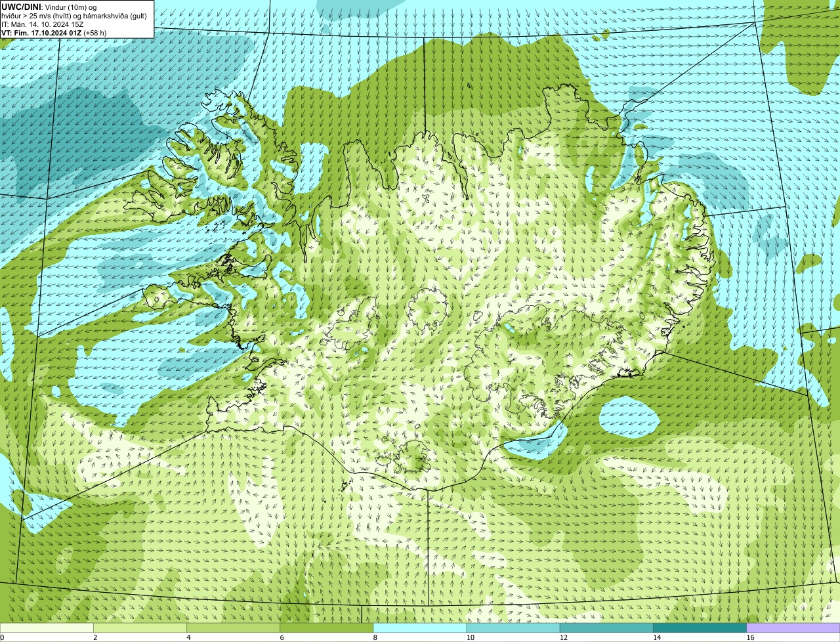Click the '6' label on the color scale
Viewport: 840px width, 642px height.
coord(282,637)
